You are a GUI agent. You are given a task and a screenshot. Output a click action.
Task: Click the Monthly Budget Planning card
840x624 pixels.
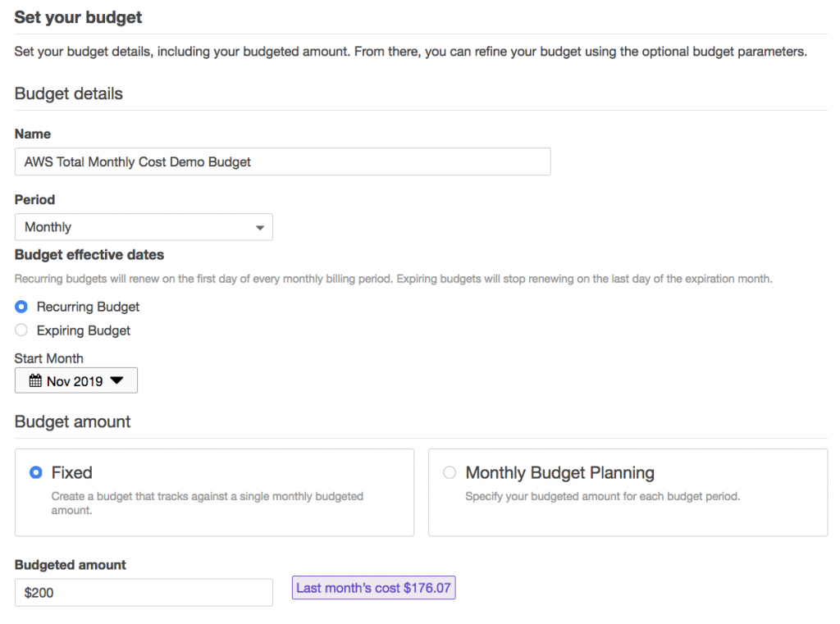click(x=628, y=492)
